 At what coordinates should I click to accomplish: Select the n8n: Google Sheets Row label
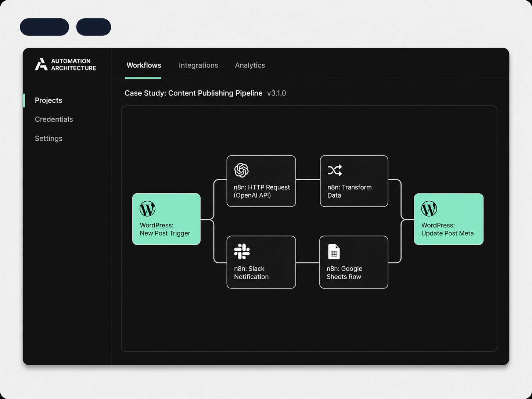(344, 273)
